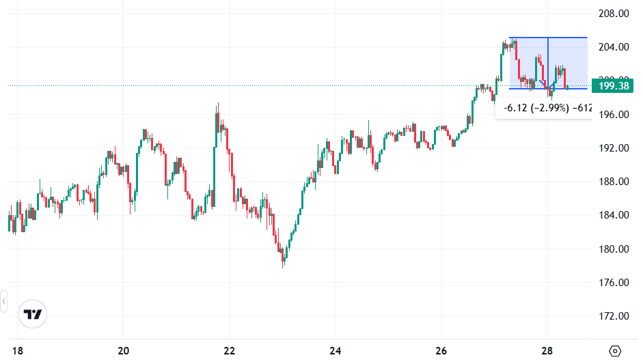Click date label 18 on time axis
Screen dimensions: 643x364
pos(18,351)
